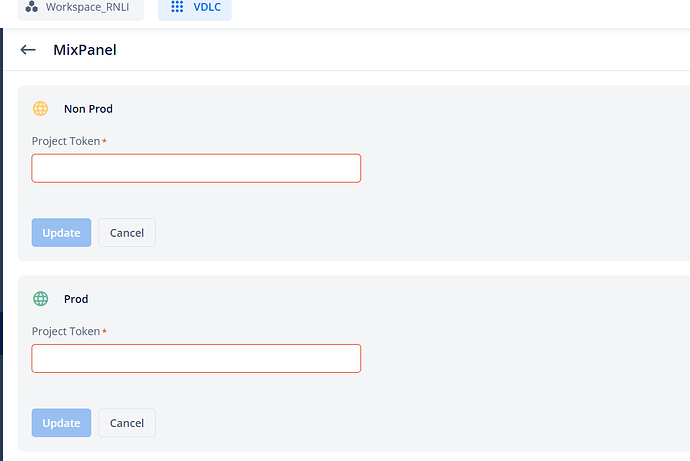Click the grid icon on the VDLC tab
This screenshot has height=461, width=690.
[x=177, y=7]
